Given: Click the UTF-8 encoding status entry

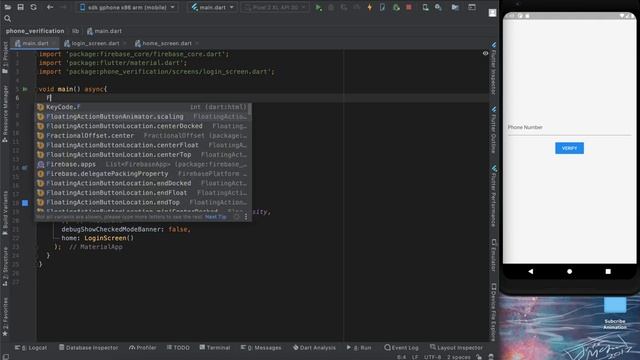Looking at the screenshot, I should click(432, 357).
